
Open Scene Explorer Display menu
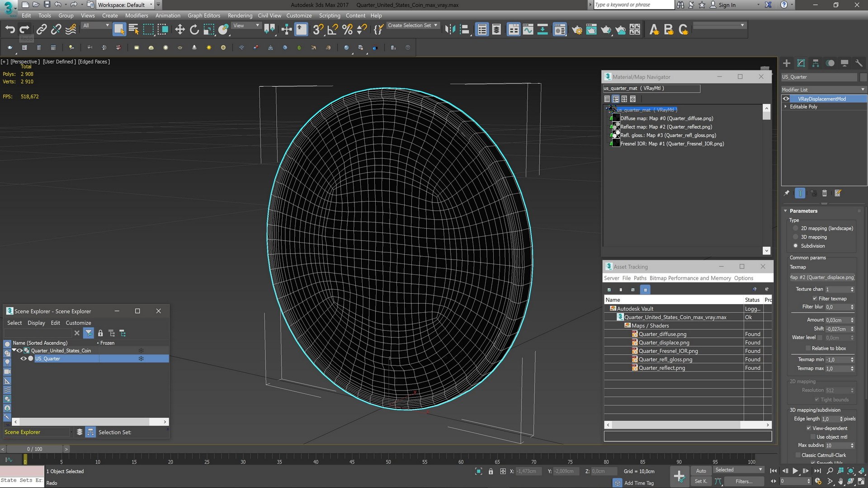[x=36, y=323]
